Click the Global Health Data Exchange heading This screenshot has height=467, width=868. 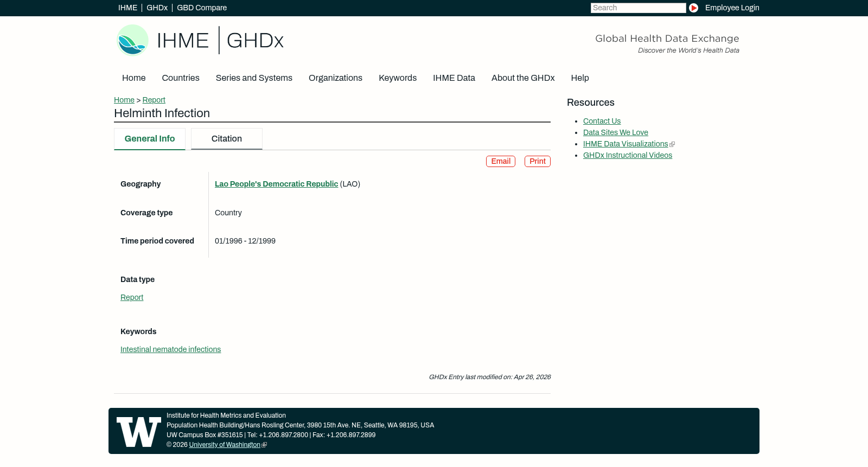tap(667, 39)
